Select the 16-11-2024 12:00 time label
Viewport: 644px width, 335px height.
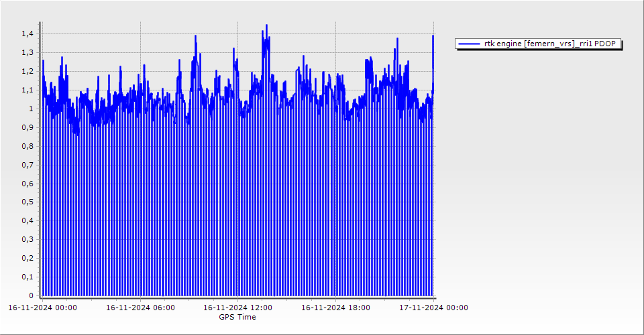pos(237,308)
